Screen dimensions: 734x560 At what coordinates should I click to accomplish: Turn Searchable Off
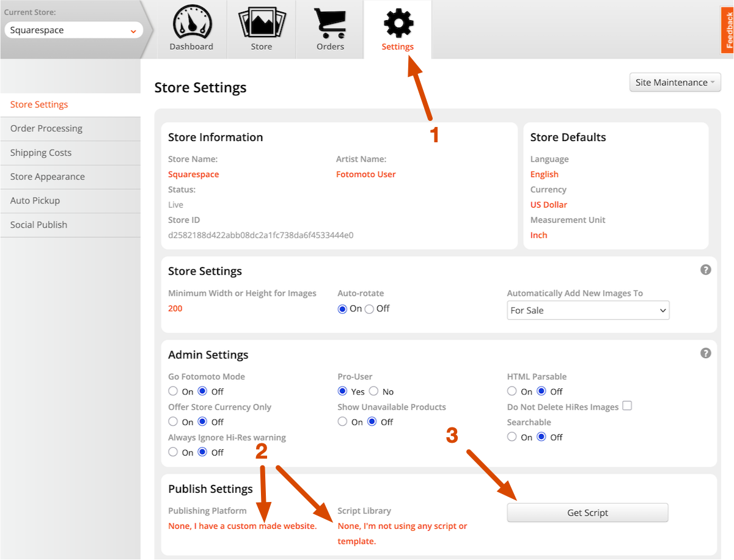[x=541, y=437]
